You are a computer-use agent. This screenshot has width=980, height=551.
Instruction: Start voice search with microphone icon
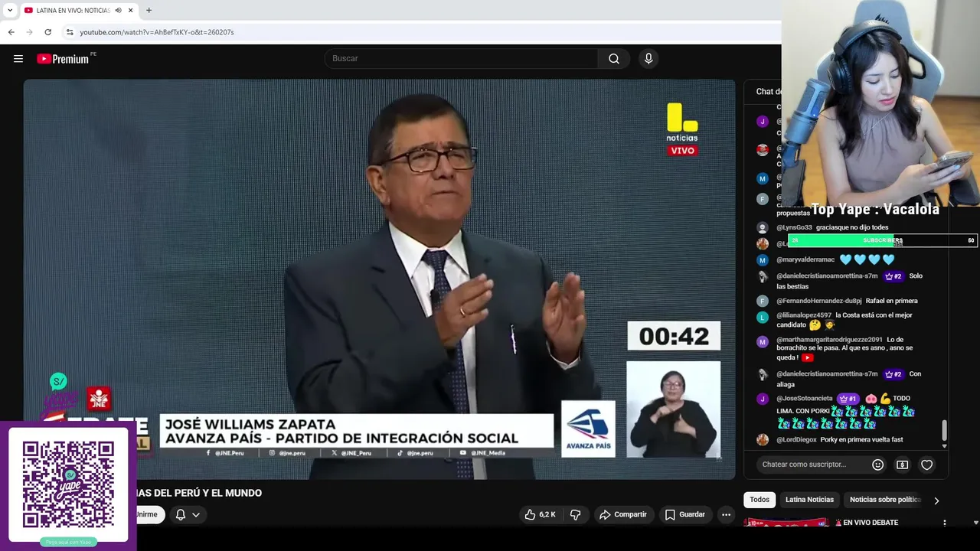click(x=648, y=59)
